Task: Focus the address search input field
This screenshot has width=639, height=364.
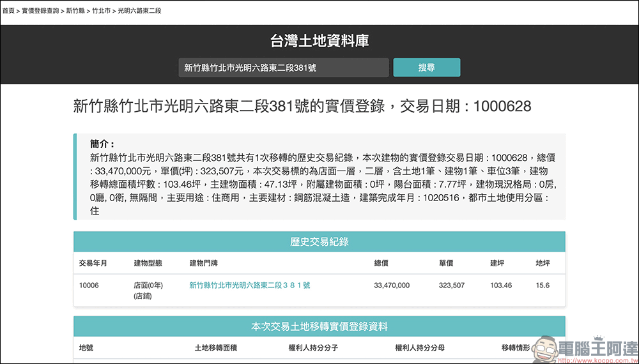Action: pyautogui.click(x=283, y=68)
